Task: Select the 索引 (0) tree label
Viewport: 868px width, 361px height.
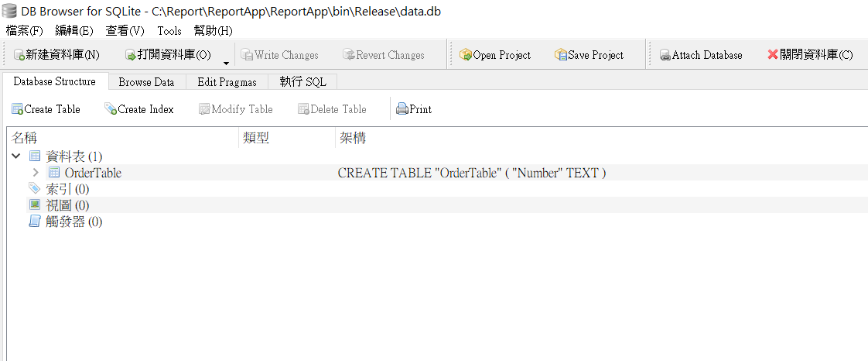Action: pos(67,189)
